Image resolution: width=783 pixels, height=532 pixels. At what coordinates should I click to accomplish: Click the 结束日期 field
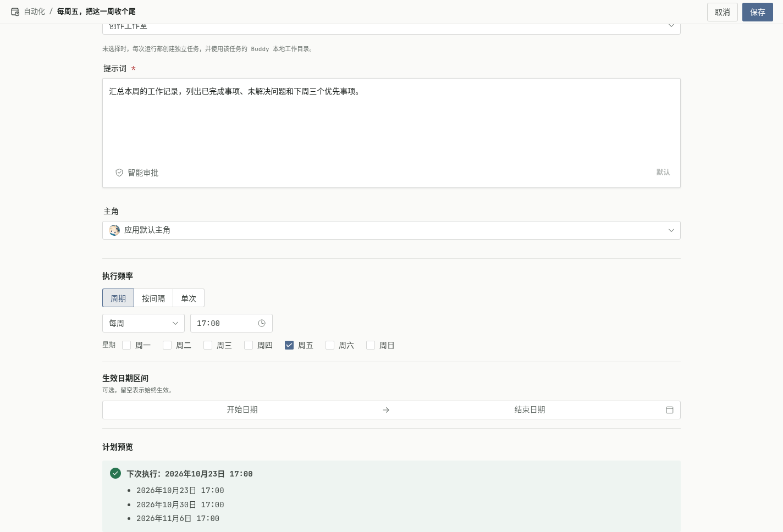point(530,410)
